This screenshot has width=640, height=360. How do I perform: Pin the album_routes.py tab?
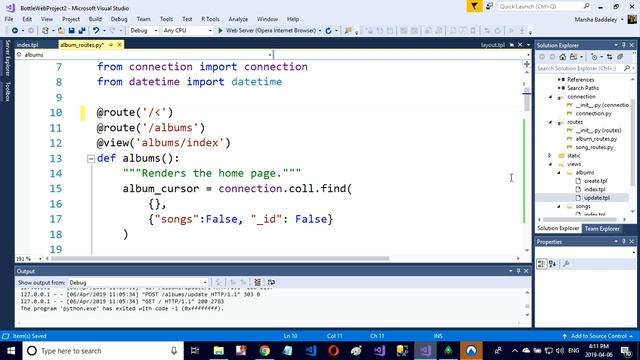point(111,44)
